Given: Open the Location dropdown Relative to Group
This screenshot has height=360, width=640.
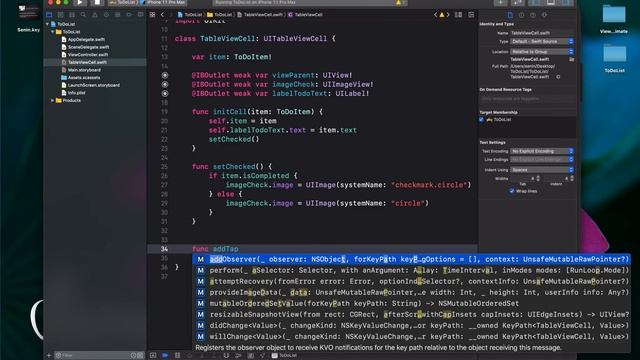Looking at the screenshot, I should [542, 51].
